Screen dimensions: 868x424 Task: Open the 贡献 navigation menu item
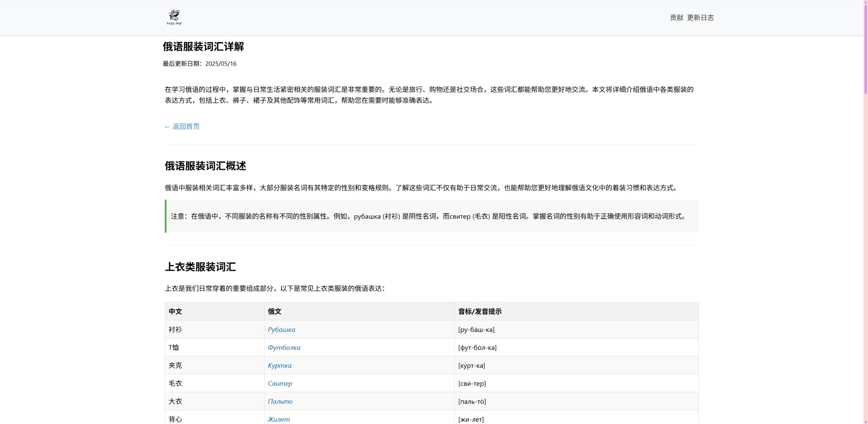[676, 17]
